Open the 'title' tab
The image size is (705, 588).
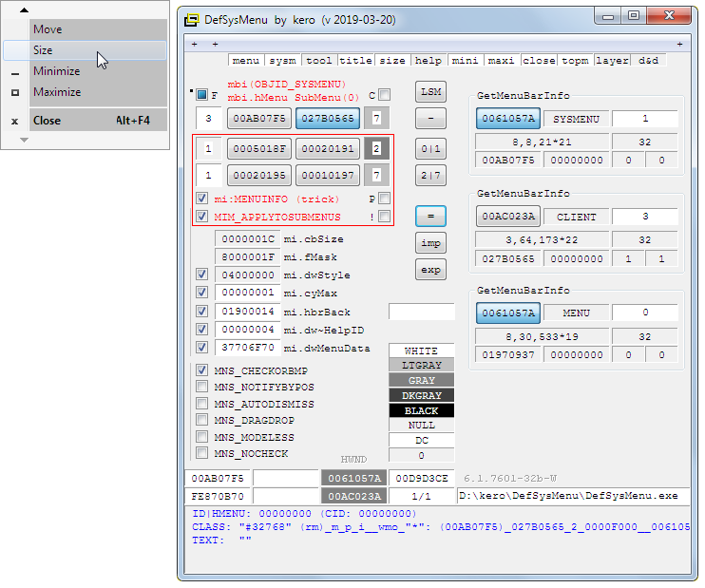click(356, 61)
